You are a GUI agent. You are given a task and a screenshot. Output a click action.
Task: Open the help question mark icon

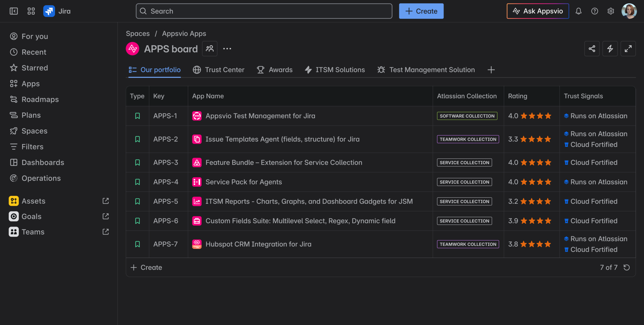(x=594, y=11)
